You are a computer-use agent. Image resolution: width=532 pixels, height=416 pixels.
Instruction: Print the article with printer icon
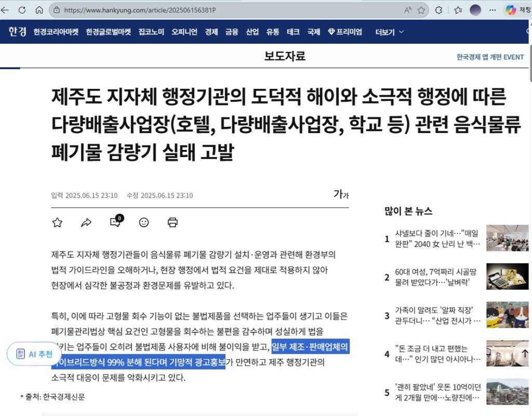[172, 223]
